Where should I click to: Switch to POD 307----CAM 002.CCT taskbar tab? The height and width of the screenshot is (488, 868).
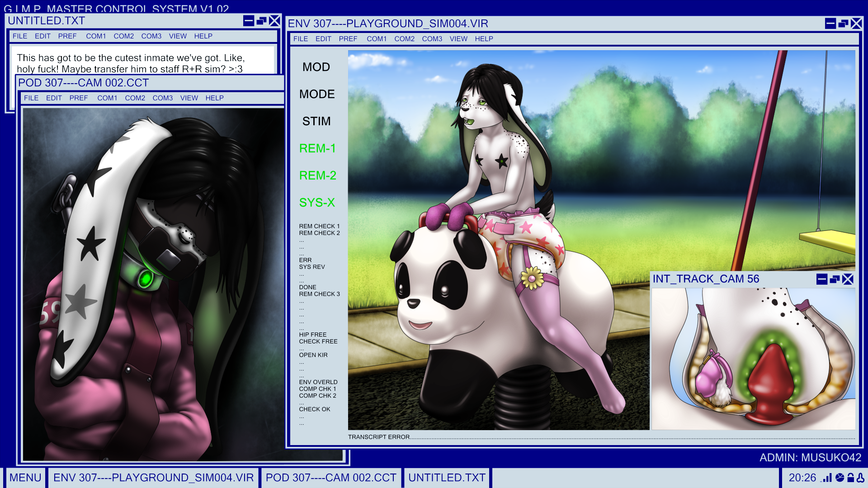pyautogui.click(x=331, y=478)
